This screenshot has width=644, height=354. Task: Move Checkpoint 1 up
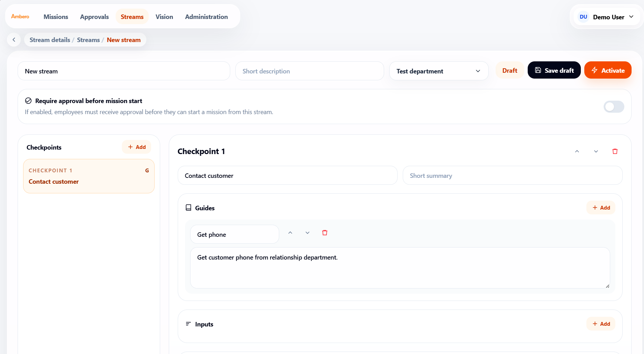click(x=577, y=151)
